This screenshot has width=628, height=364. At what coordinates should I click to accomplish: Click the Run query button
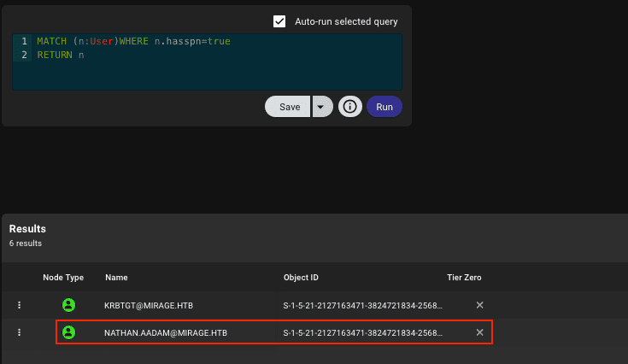click(x=384, y=107)
